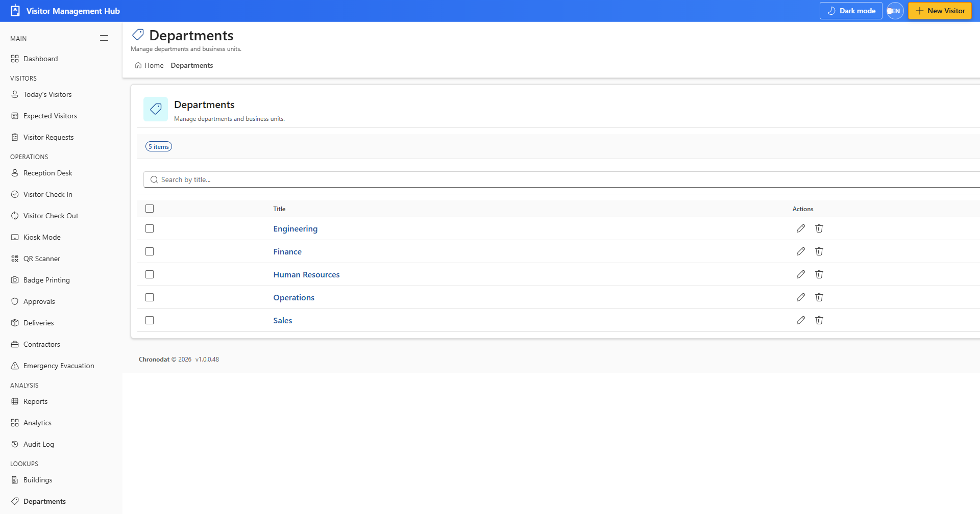The image size is (980, 514).
Task: Delete the Finance department
Action: tap(819, 251)
